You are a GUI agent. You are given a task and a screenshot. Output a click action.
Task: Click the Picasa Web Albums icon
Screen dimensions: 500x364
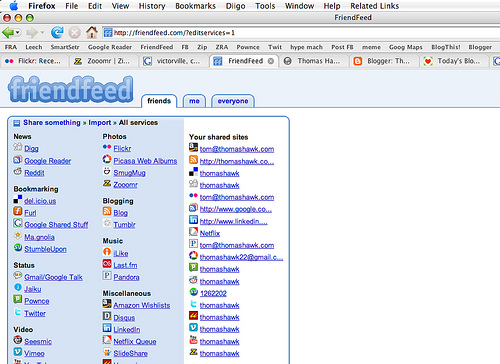[107, 159]
